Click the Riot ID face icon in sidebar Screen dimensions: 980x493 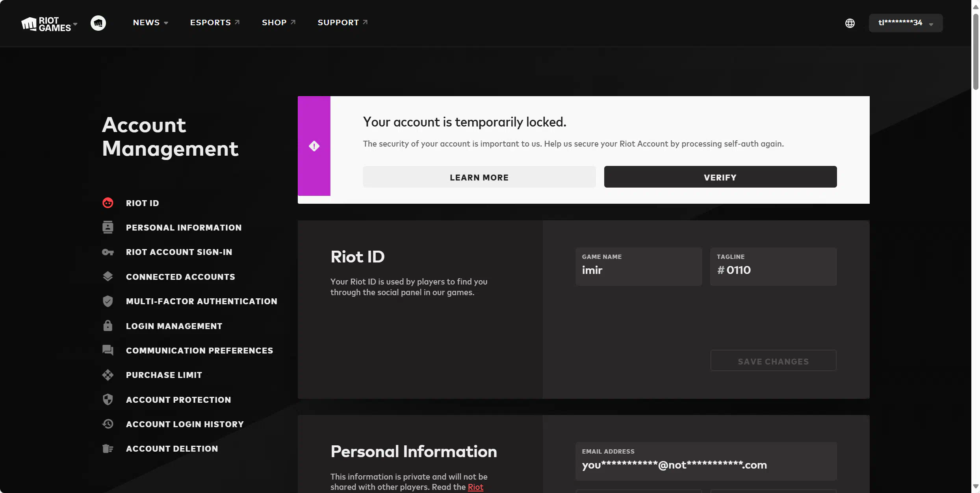tap(108, 203)
